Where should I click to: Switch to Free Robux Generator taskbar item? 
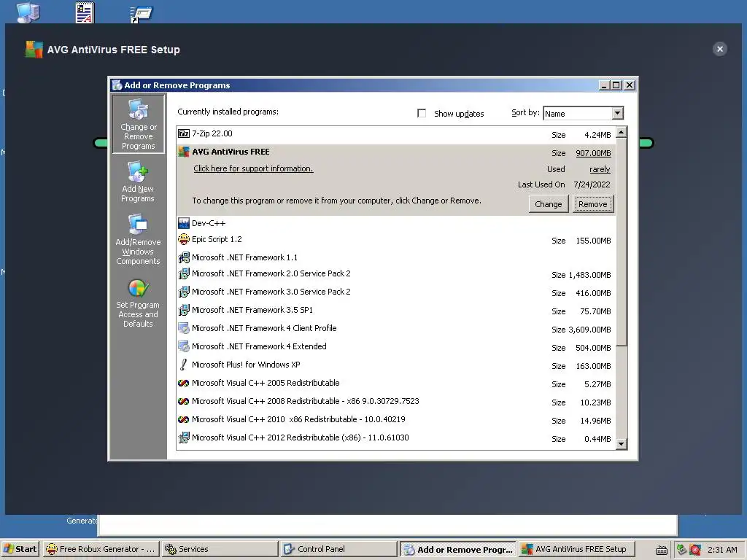(x=101, y=549)
